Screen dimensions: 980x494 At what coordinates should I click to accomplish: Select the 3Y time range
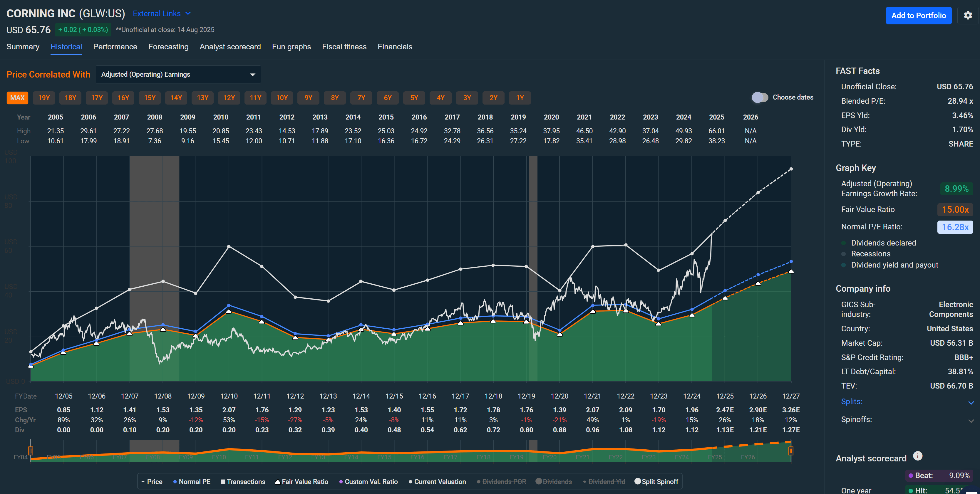[x=467, y=98]
